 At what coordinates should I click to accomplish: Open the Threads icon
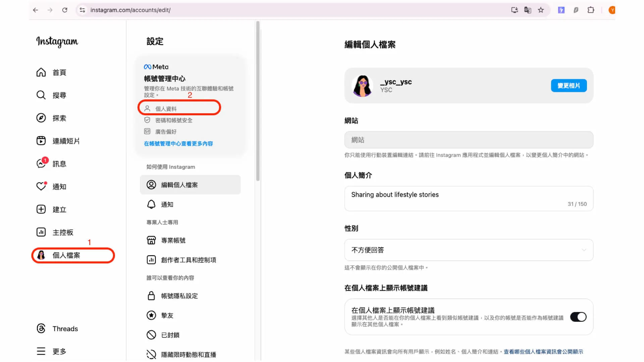coord(41,328)
